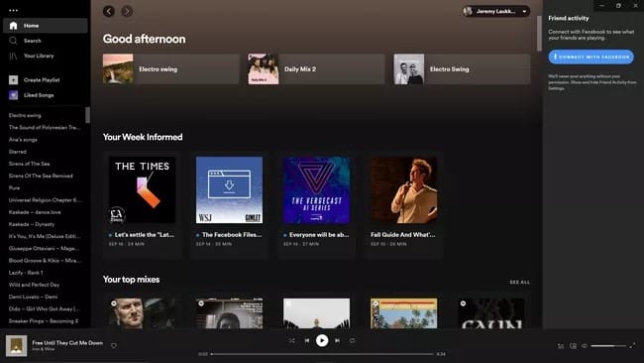
Task: Open Your Library in the sidebar
Action: [x=32, y=56]
